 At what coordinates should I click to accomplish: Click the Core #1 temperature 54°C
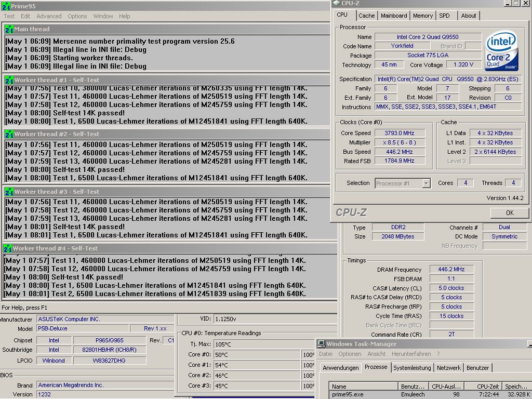(x=257, y=365)
